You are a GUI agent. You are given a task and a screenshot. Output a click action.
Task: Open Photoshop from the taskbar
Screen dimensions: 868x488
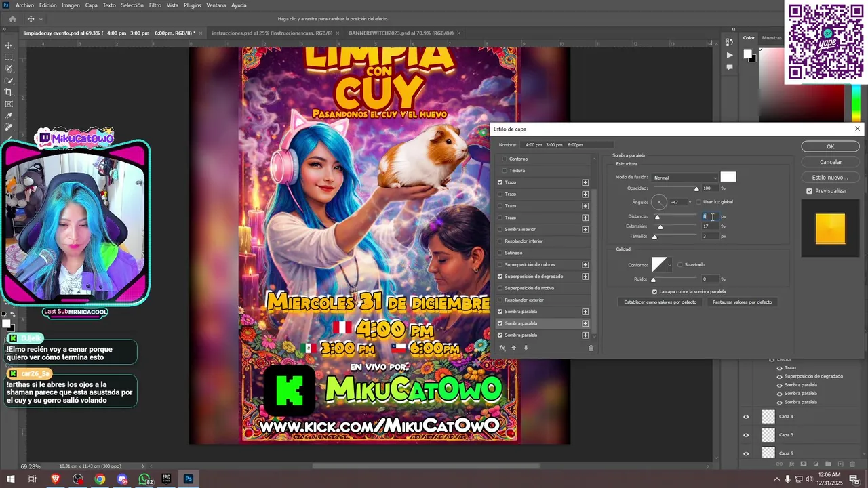click(189, 479)
